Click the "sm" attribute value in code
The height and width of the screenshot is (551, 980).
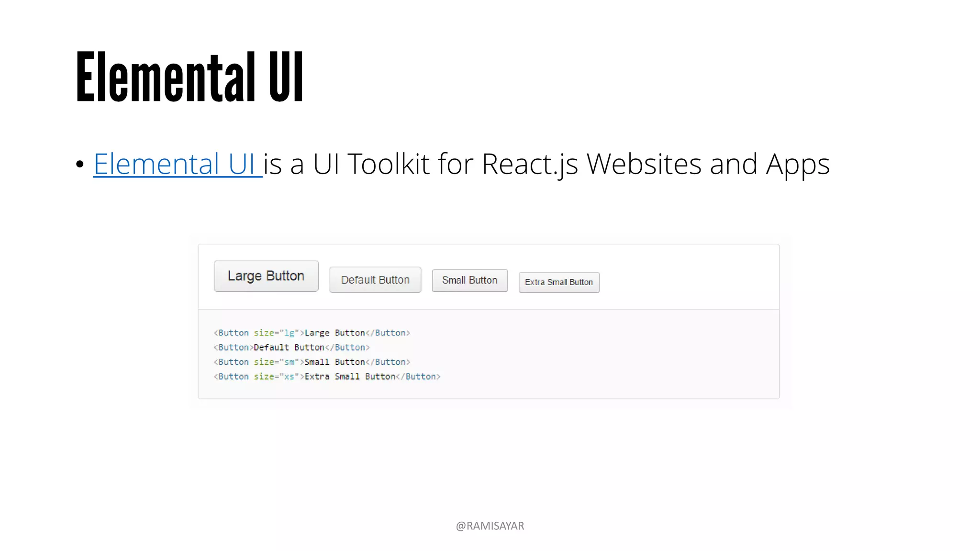point(289,362)
